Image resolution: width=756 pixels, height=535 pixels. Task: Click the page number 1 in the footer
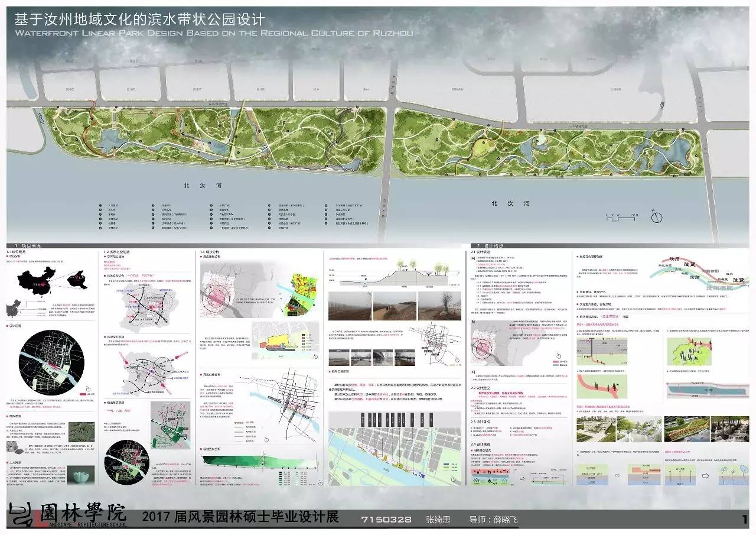(x=745, y=519)
